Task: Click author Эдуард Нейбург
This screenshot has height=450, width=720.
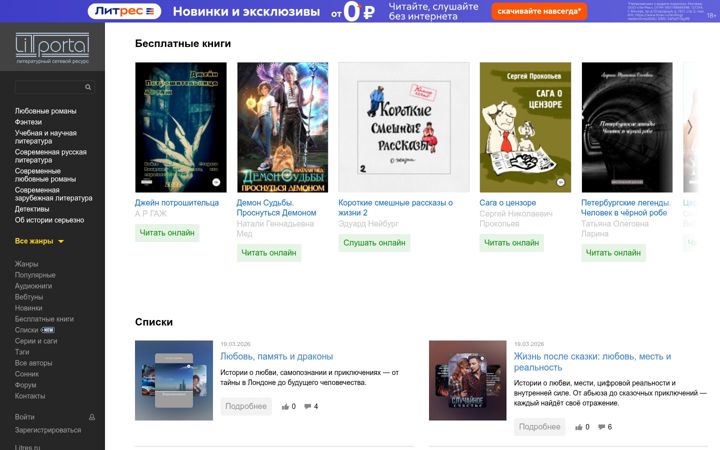Action: point(368,224)
